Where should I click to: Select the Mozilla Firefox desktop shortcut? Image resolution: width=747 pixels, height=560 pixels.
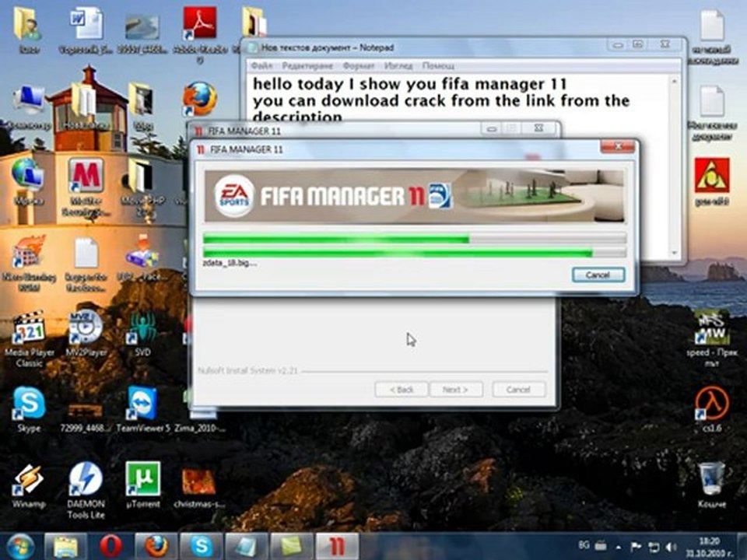[x=200, y=99]
